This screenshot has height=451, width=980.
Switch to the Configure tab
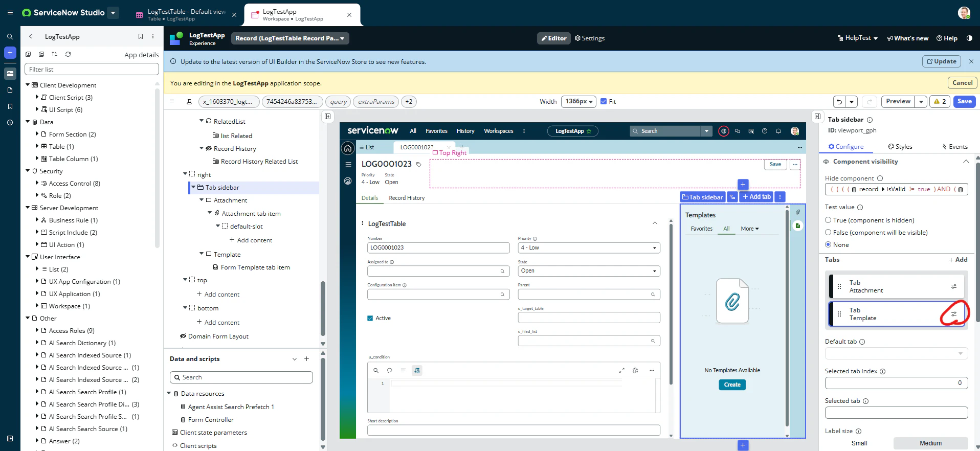coord(846,147)
